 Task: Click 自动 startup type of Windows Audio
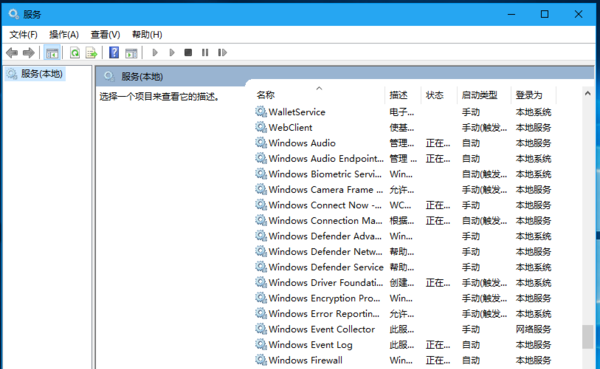point(471,143)
